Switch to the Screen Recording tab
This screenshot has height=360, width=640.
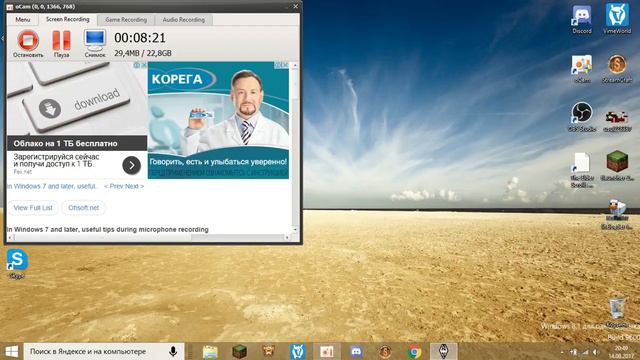67,19
